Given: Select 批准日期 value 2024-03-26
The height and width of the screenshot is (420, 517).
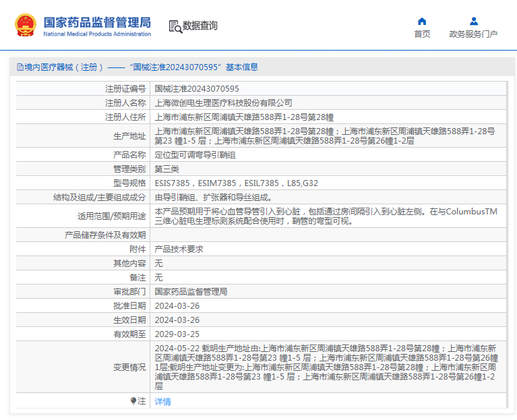Looking at the screenshot, I should (x=177, y=305).
